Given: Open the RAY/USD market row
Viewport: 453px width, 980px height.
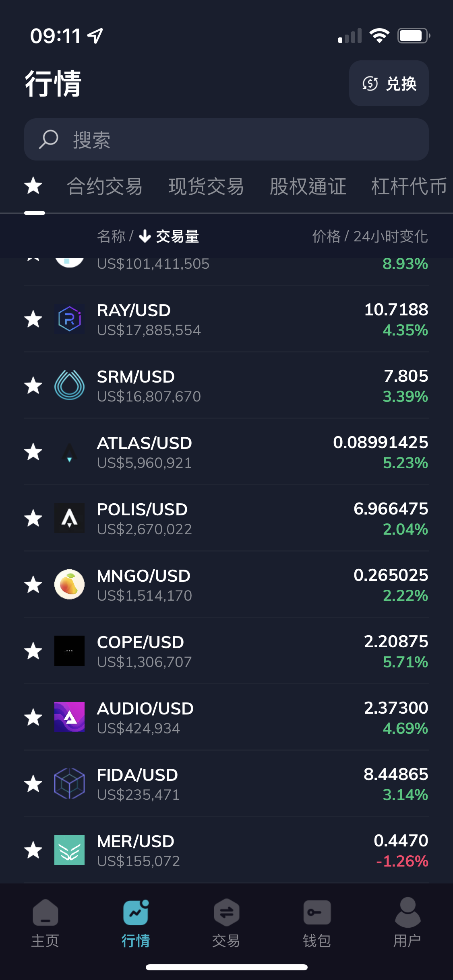Looking at the screenshot, I should (x=226, y=319).
